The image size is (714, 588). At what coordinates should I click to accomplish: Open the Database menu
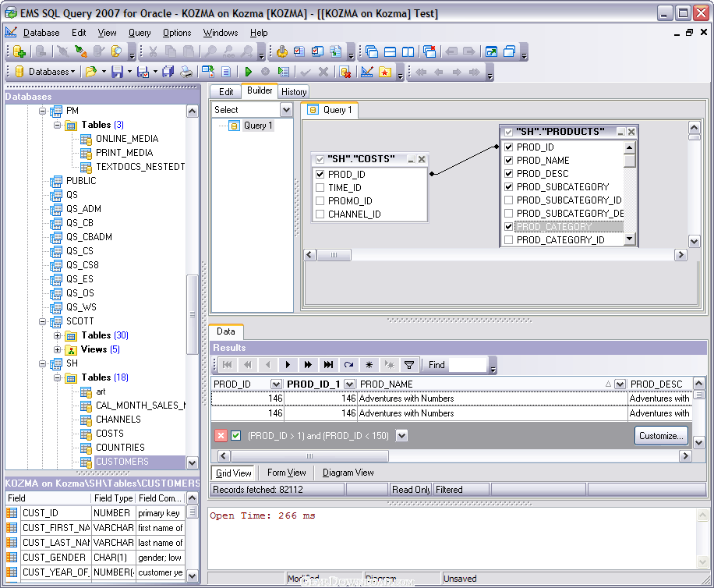(41, 33)
